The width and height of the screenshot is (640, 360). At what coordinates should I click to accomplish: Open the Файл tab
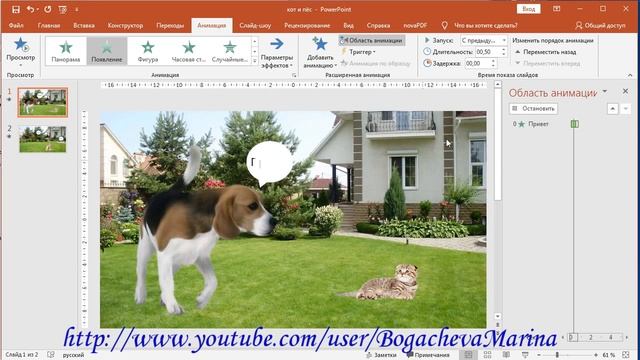pos(16,25)
